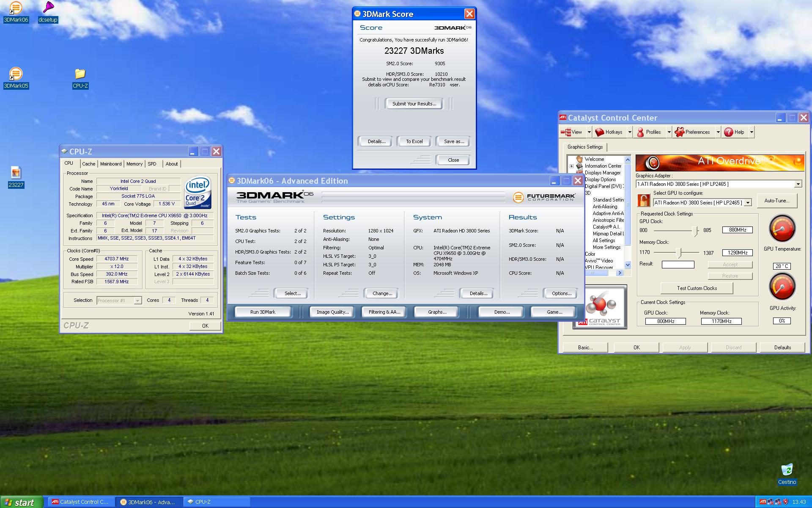
Task: Switch to the Cache tab in CPU-Z
Action: (x=88, y=164)
